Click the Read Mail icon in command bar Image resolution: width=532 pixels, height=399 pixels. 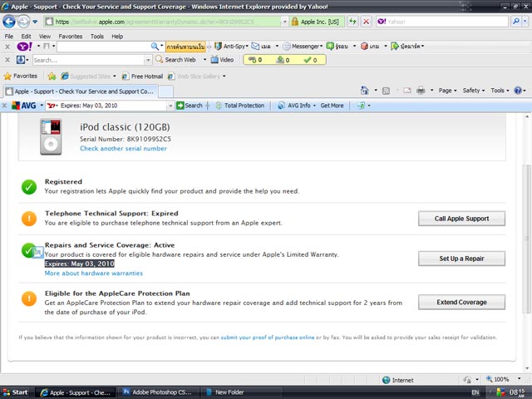(407, 91)
